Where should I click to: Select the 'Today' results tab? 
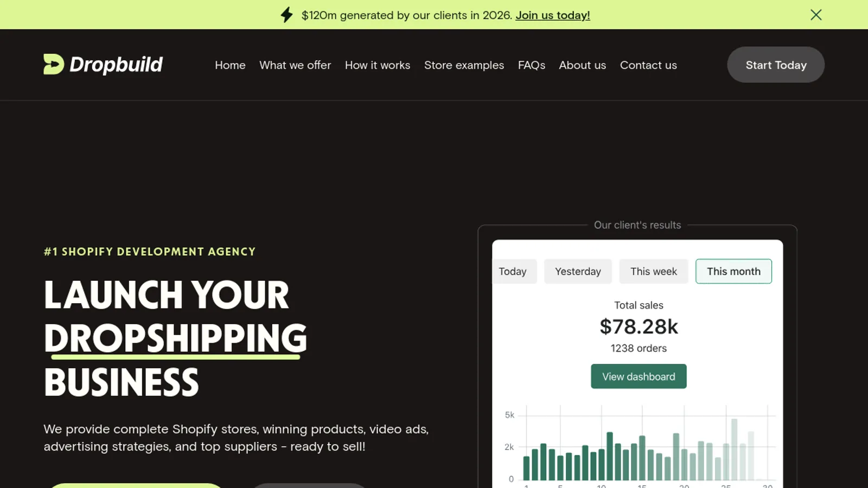514,271
